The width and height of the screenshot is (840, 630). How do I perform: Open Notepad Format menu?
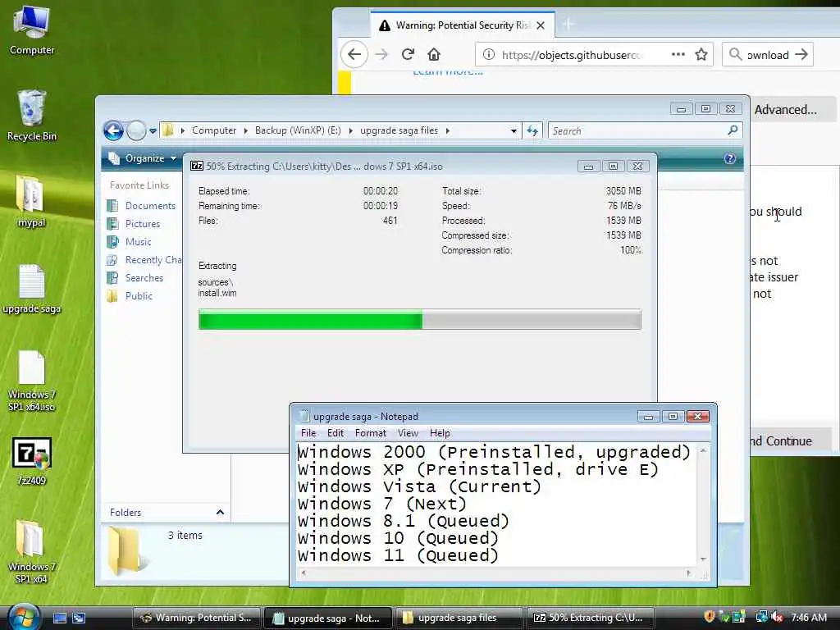[x=370, y=433]
